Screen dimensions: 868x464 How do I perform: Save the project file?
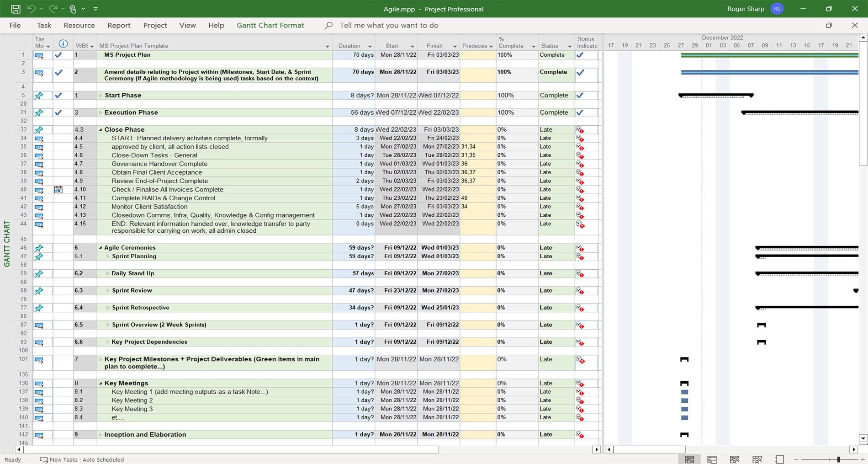[x=16, y=8]
